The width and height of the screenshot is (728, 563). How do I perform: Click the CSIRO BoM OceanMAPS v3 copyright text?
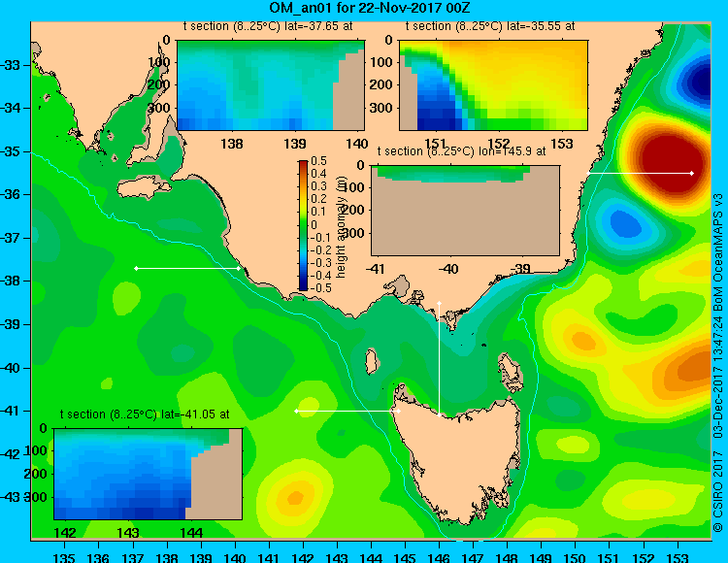tap(718, 362)
